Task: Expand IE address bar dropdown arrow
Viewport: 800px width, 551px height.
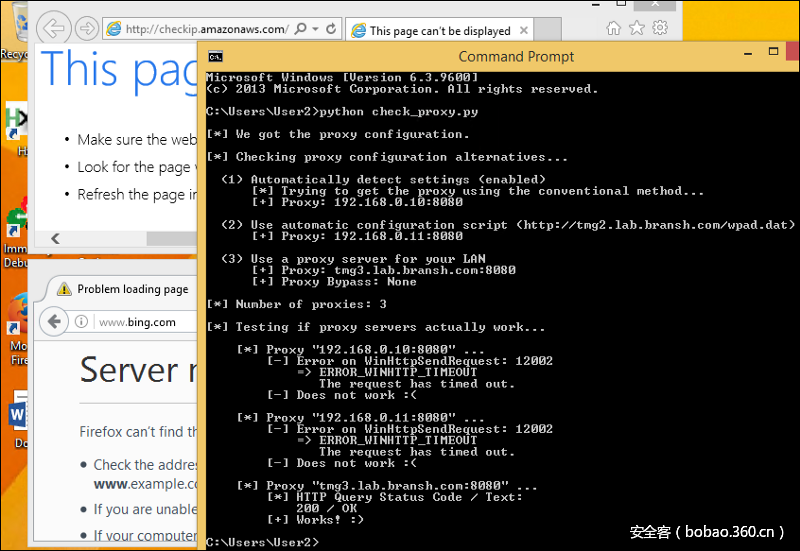Action: pos(315,30)
